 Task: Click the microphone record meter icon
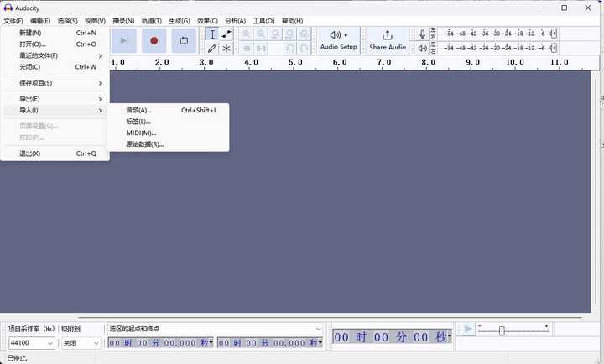(422, 34)
